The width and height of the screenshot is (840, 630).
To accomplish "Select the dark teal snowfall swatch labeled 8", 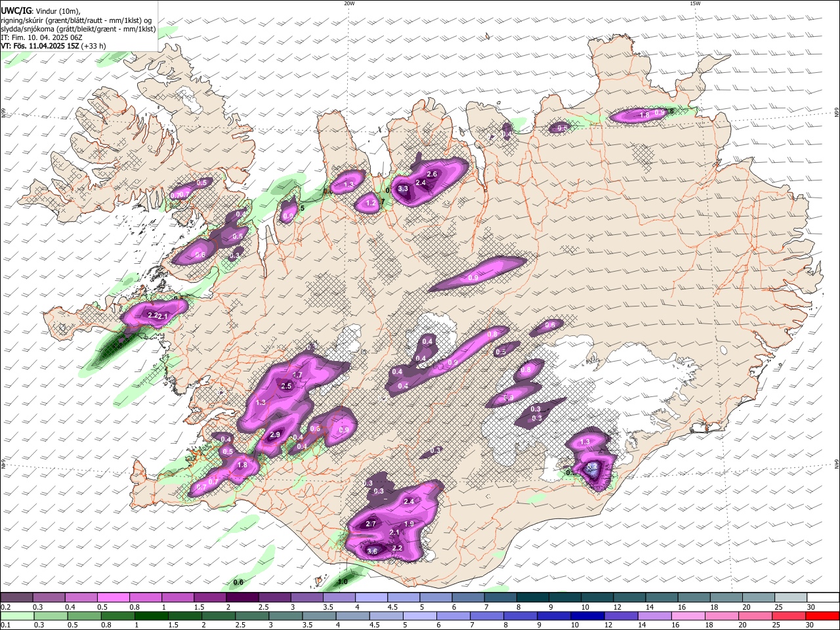I will pyautogui.click(x=533, y=597).
